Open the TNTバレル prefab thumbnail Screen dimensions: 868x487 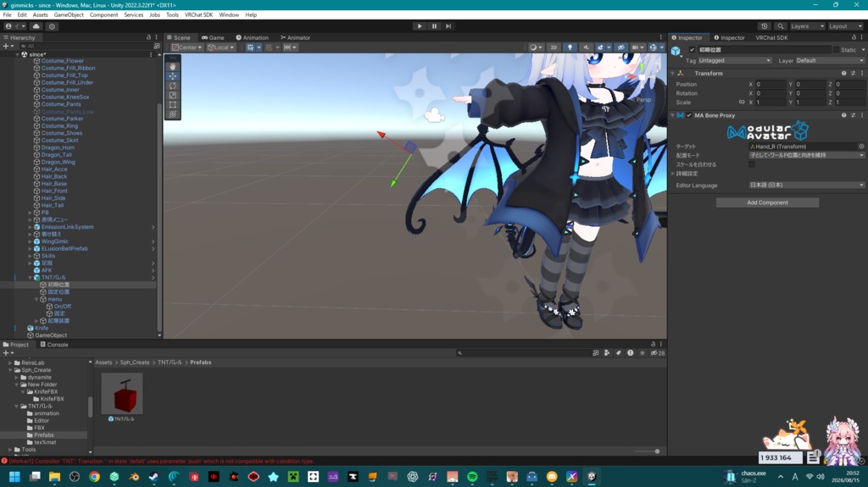pos(122,394)
